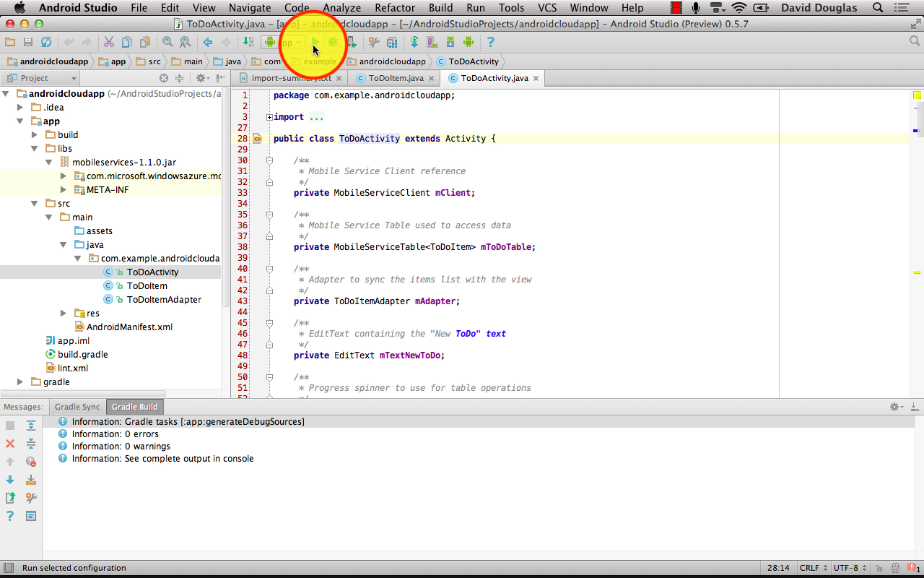Viewport: 924px width, 578px height.
Task: Click the collapse all icon in Project panel
Action: click(x=179, y=78)
